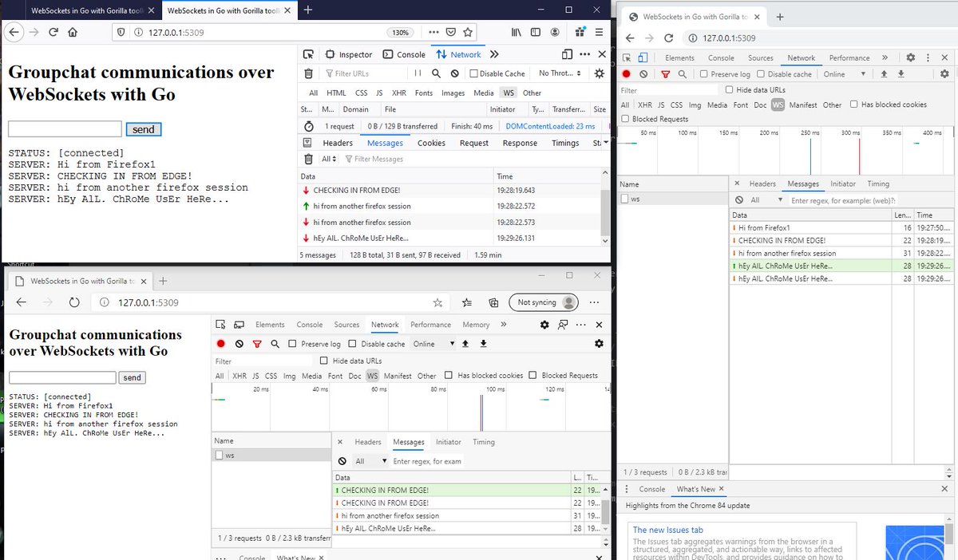
Task: Click Firefox zoom 130% badge
Action: tap(400, 32)
